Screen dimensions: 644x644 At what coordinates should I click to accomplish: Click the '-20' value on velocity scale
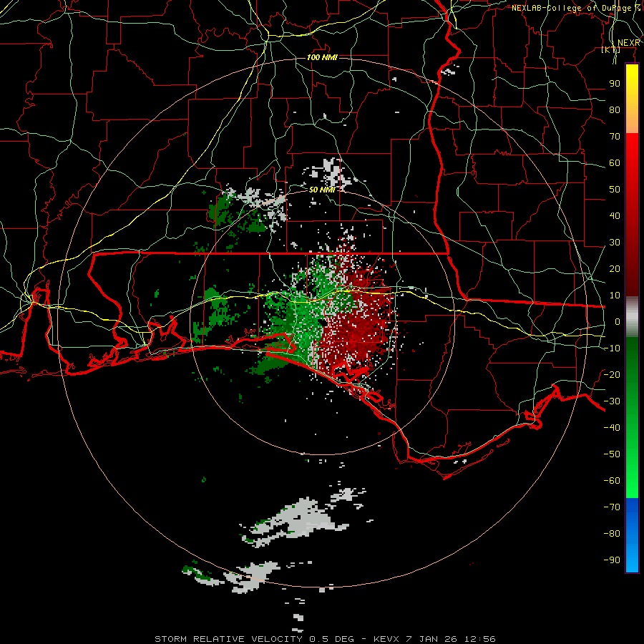click(x=612, y=375)
